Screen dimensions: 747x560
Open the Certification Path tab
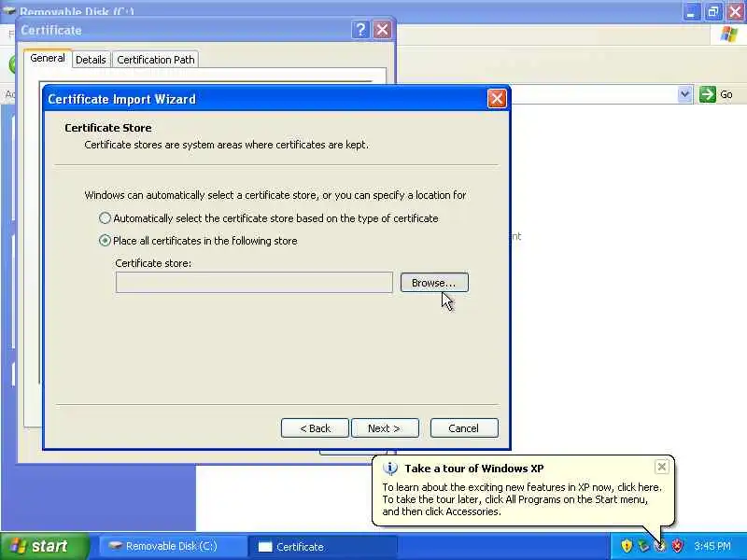(x=156, y=60)
